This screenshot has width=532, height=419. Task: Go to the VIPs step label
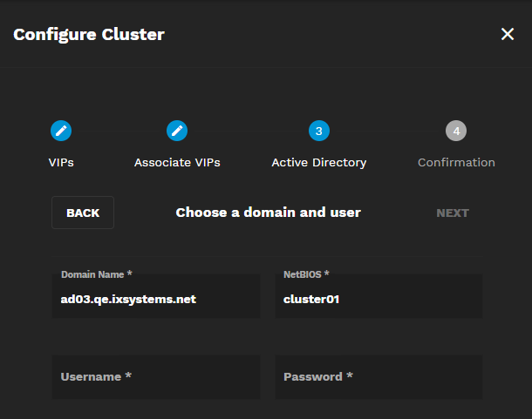tap(61, 162)
